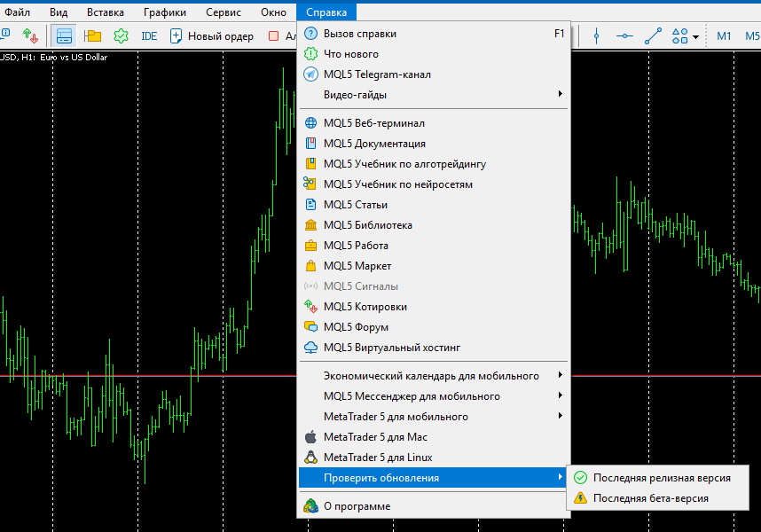Click the green-red arrows quotes toolbar icon

[x=30, y=35]
